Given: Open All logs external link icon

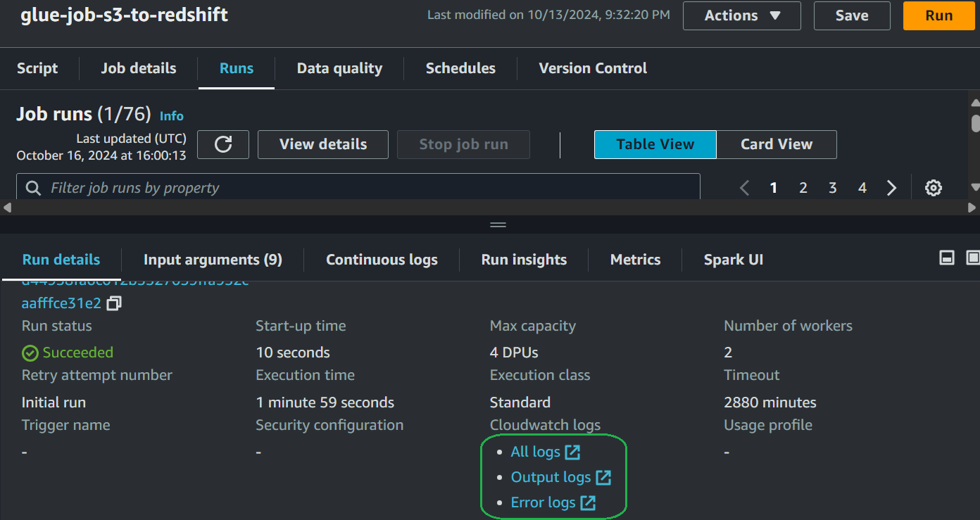Looking at the screenshot, I should tap(573, 452).
